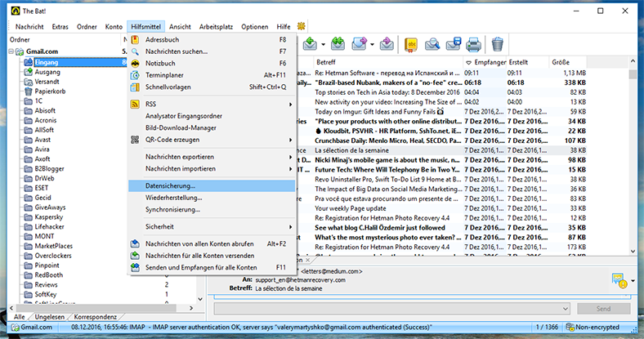644x339 pixels.
Task: Sort by Größe column header
Action: click(x=568, y=62)
